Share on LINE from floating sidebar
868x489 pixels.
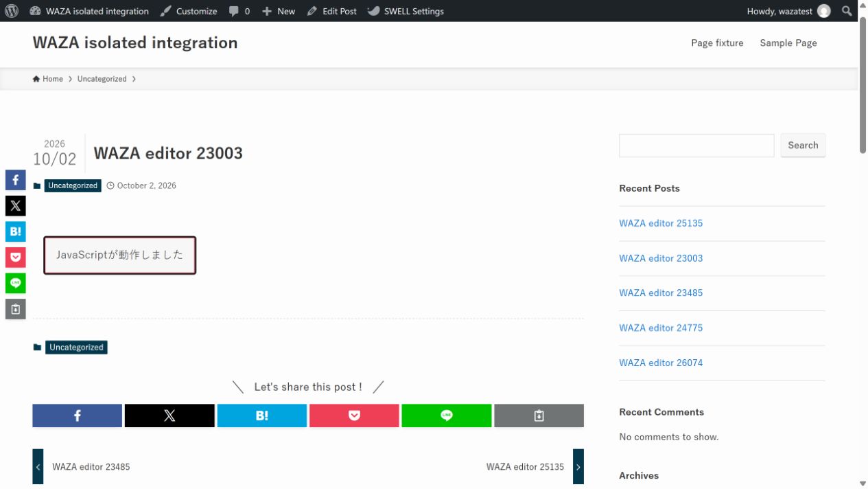coord(16,283)
